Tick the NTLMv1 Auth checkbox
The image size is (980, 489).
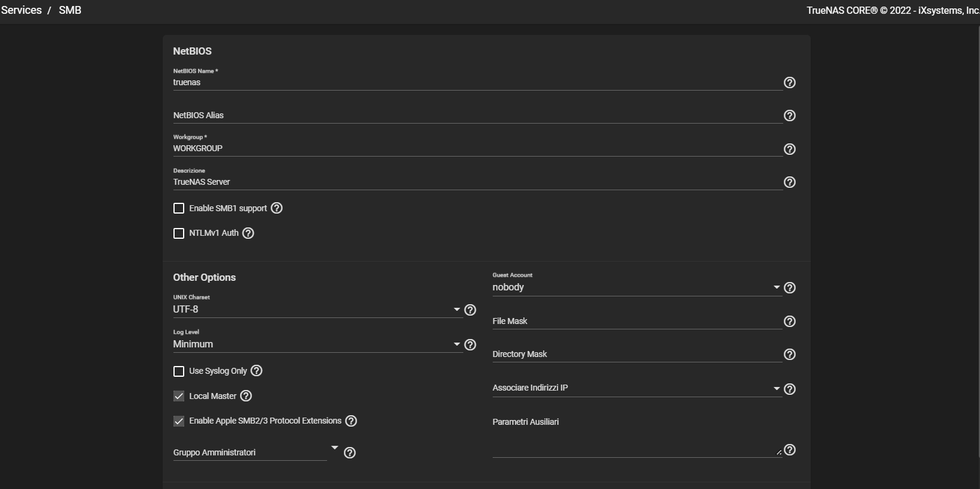pyautogui.click(x=179, y=233)
